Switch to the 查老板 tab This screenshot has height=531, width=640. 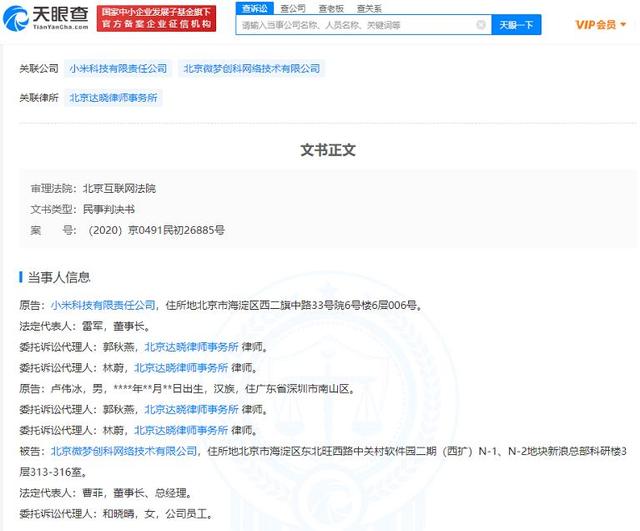click(x=331, y=8)
